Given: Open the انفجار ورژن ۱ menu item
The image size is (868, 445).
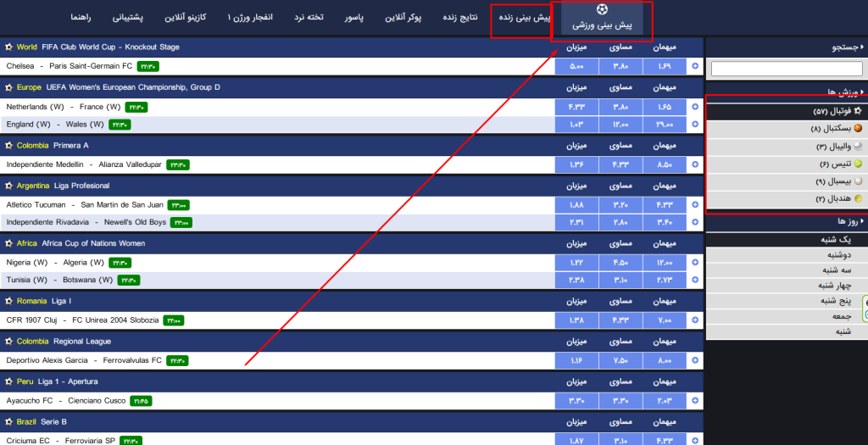Looking at the screenshot, I should [x=250, y=18].
